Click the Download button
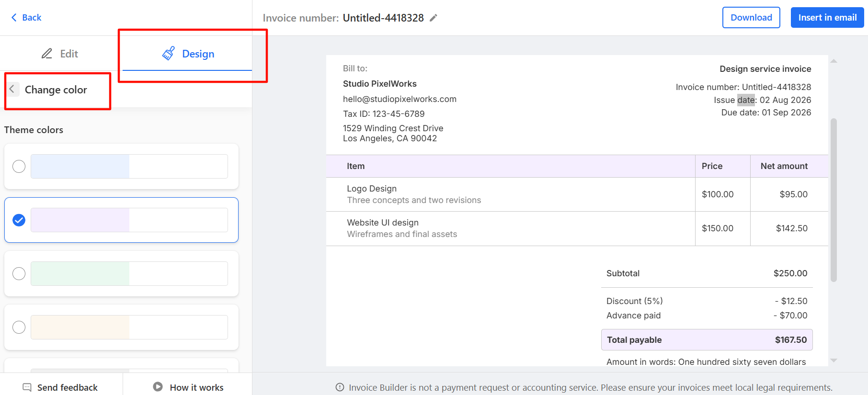The image size is (868, 395). (x=751, y=18)
